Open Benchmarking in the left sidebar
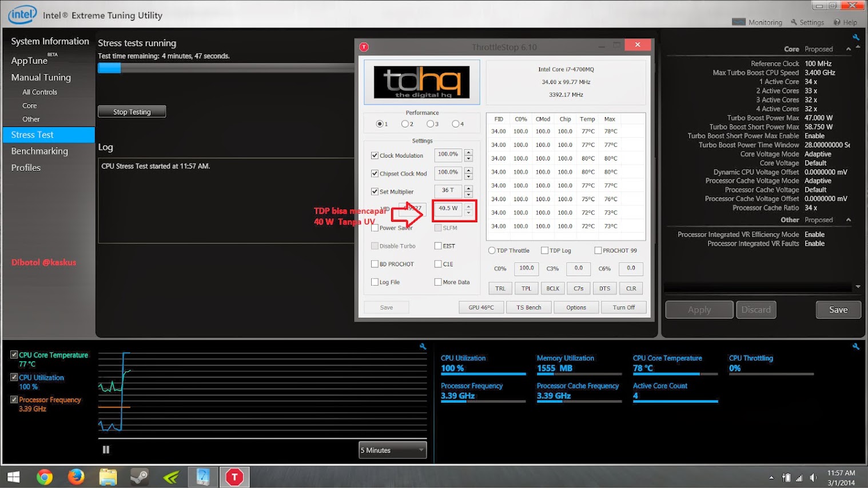This screenshot has width=868, height=488. click(x=39, y=151)
